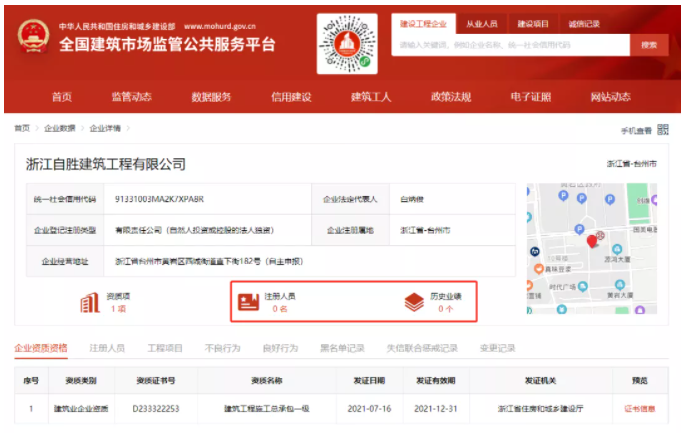
Task: Switch to 黑名单记录 tab
Action: point(342,348)
